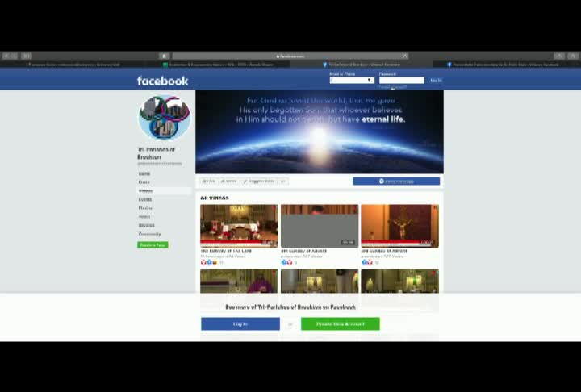
Task: Click the browser sidebar toggle icon
Action: click(x=27, y=56)
